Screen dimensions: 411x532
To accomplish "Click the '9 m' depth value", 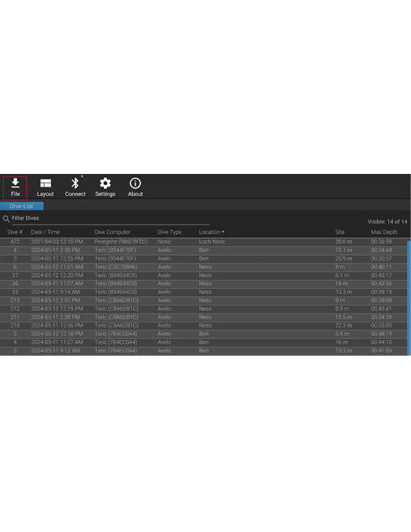I will pyautogui.click(x=339, y=301).
